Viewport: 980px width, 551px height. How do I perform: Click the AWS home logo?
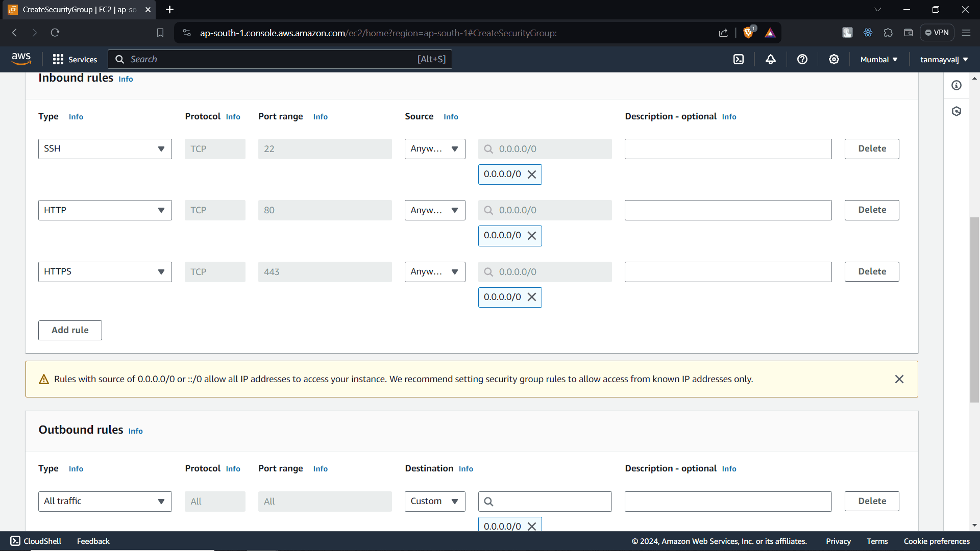click(21, 58)
